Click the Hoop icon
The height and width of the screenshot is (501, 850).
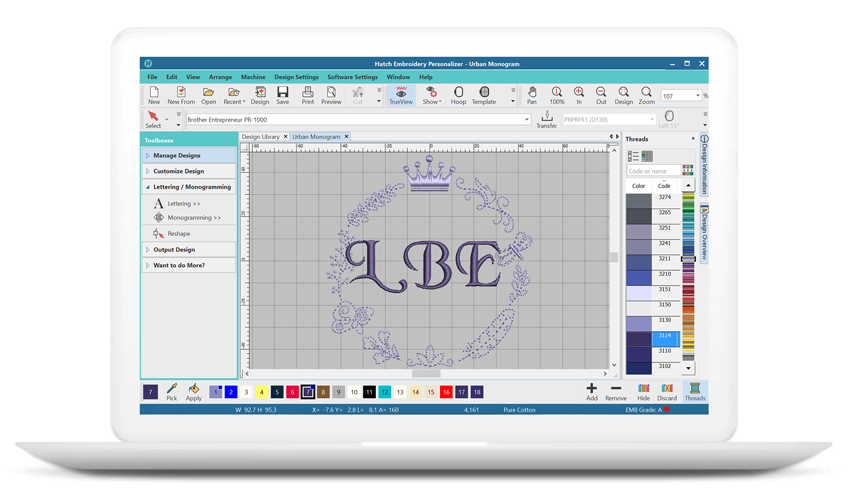458,95
